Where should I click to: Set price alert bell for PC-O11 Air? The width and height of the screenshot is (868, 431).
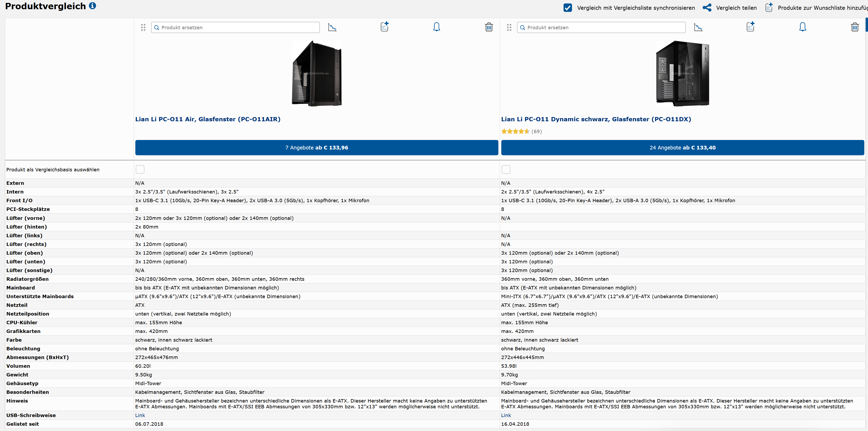pos(436,27)
